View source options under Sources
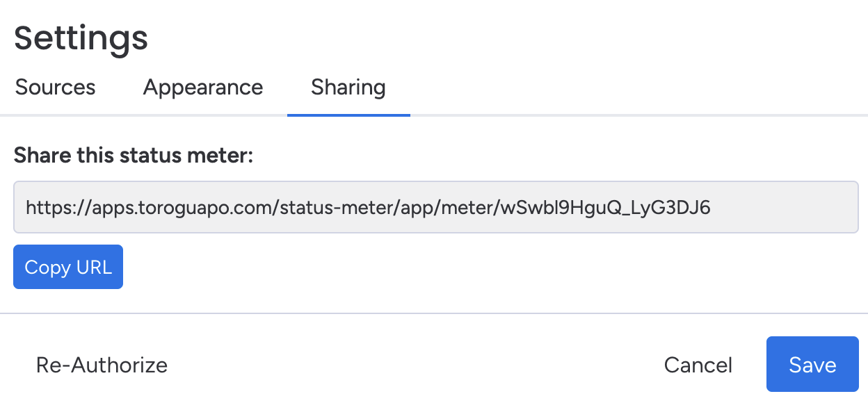Image resolution: width=868 pixels, height=403 pixels. point(55,87)
